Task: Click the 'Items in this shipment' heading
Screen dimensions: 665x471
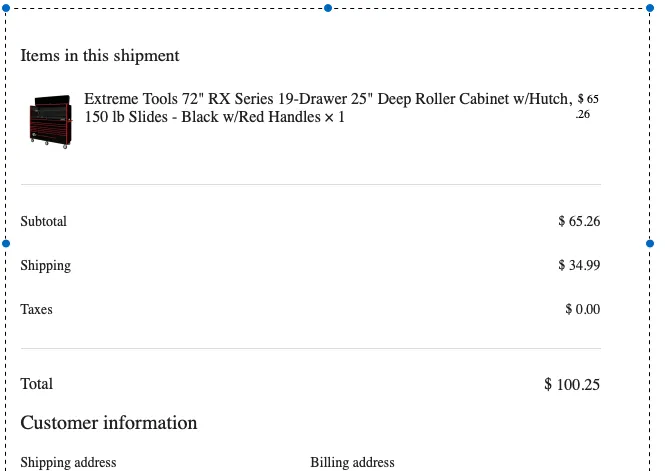Action: (x=100, y=56)
